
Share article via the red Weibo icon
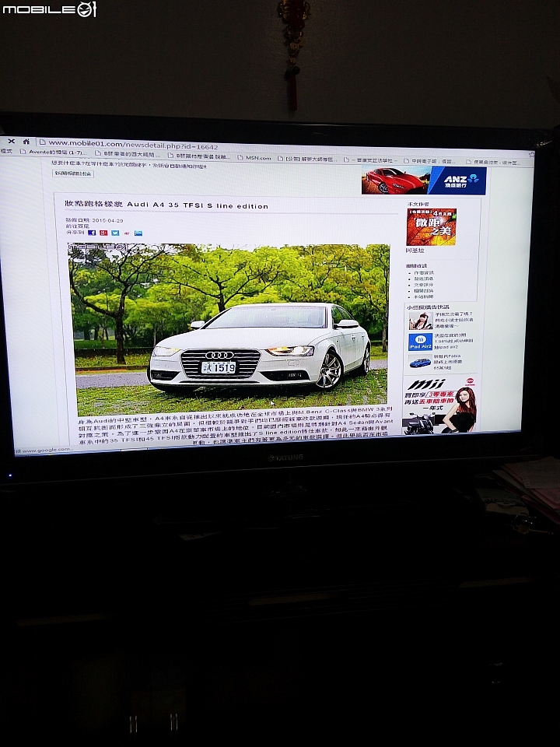tap(127, 233)
